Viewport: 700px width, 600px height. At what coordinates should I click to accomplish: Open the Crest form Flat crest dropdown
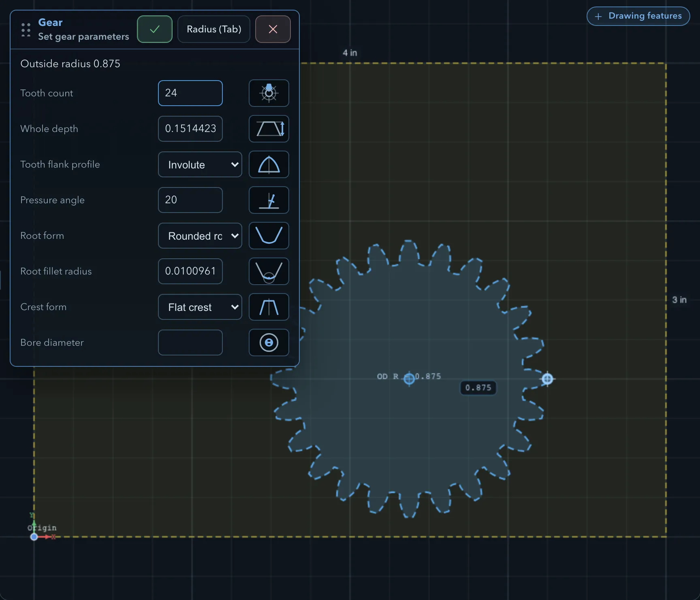[x=200, y=307]
